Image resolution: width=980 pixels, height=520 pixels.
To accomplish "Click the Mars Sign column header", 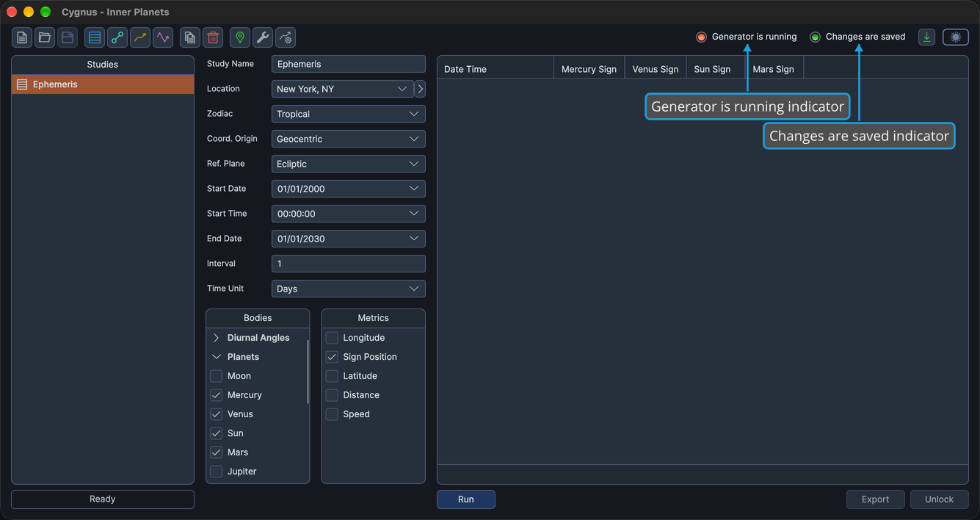I will point(774,69).
